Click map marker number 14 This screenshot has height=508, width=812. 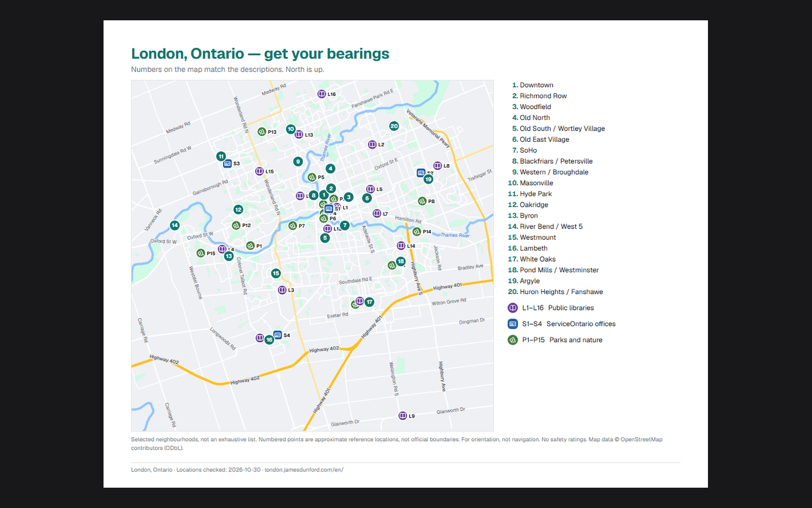click(175, 225)
